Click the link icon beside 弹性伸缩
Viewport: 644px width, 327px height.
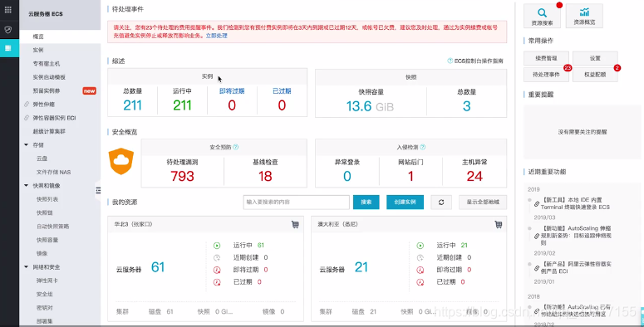pos(27,105)
